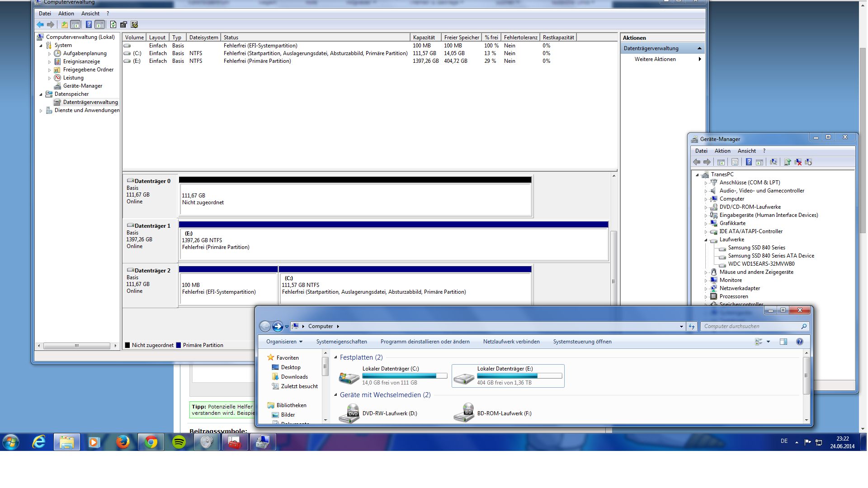Click the scan for hardware changes icon
Image resolution: width=868 pixels, height=488 pixels.
[x=774, y=162]
